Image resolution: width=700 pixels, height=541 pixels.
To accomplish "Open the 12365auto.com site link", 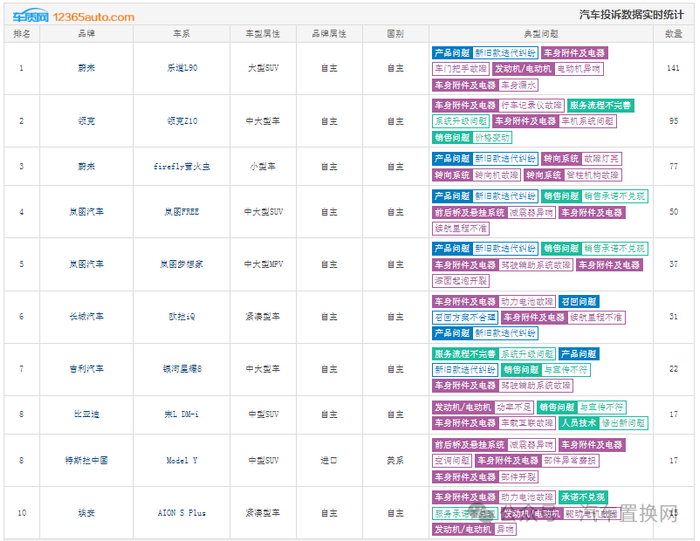I will 94,17.
